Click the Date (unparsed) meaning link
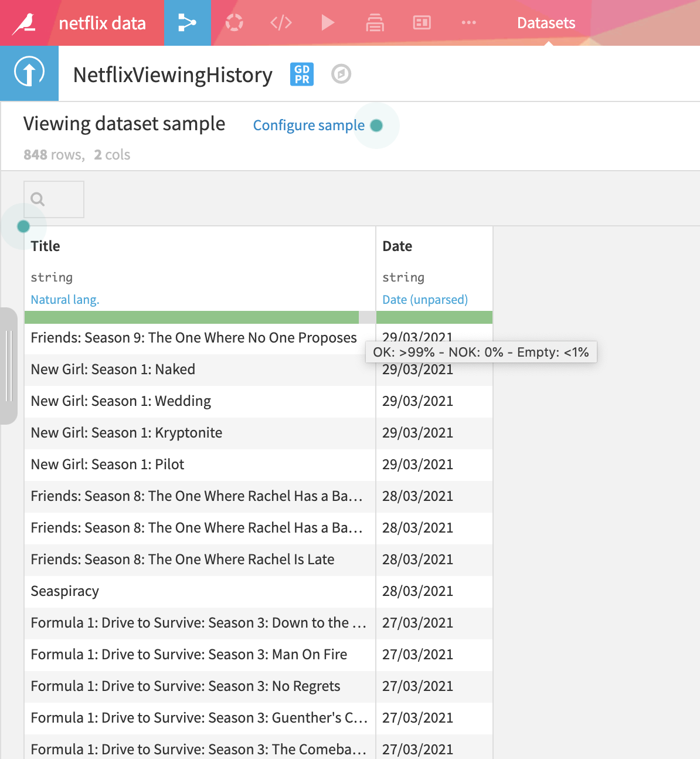Viewport: 700px width, 759px height. [x=425, y=300]
